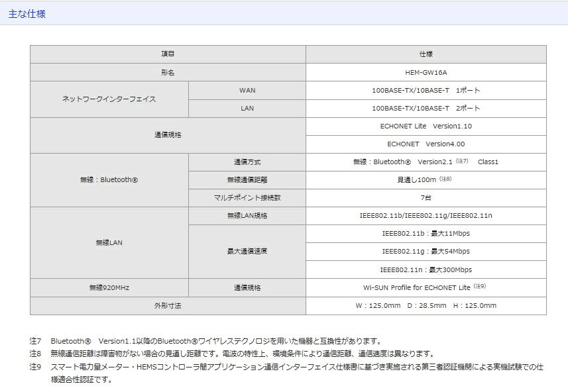
Task: Select the ECHONET Version4.00 cell
Action: pyautogui.click(x=426, y=144)
